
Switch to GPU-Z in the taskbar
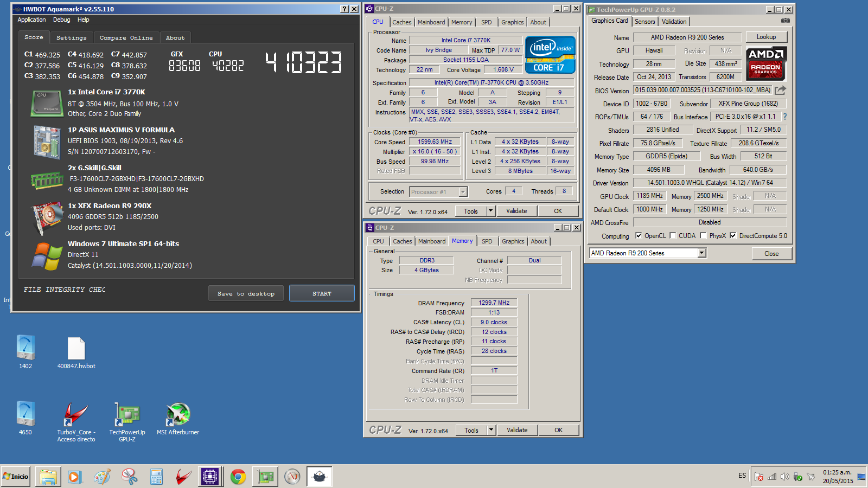(265, 477)
